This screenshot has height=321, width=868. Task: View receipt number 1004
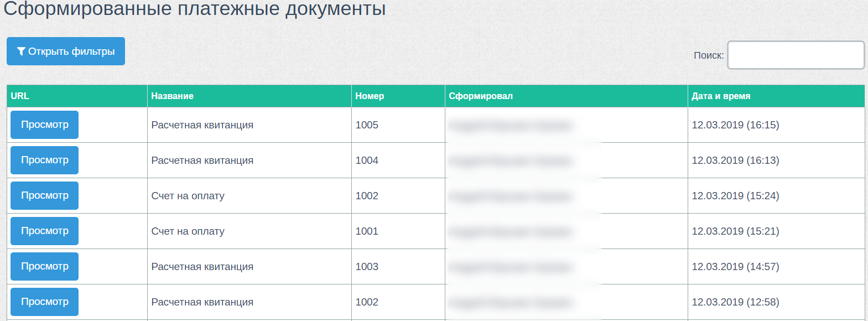click(x=44, y=160)
